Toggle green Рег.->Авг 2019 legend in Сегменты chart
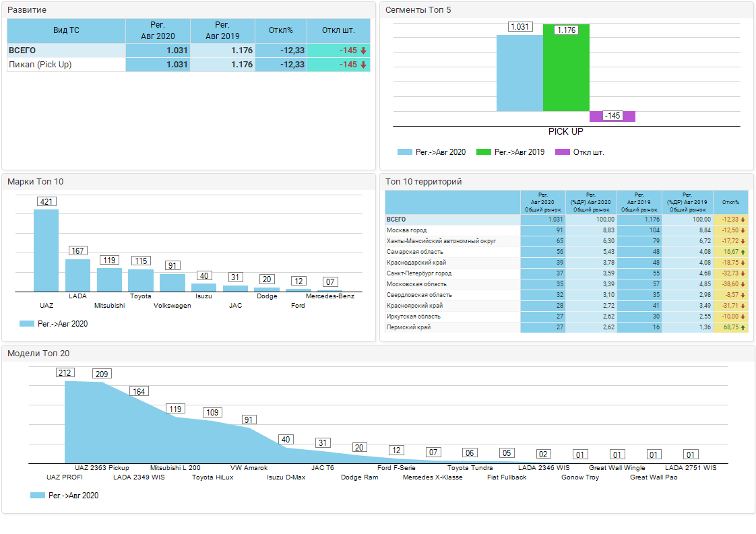The width and height of the screenshot is (756, 534). point(510,152)
